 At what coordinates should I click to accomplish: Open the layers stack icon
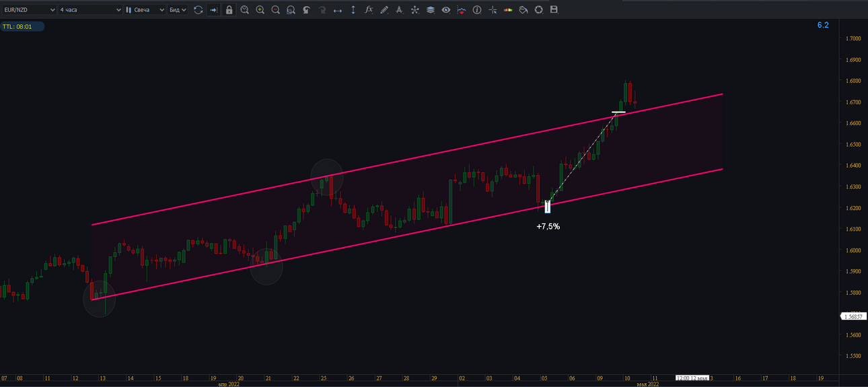430,9
